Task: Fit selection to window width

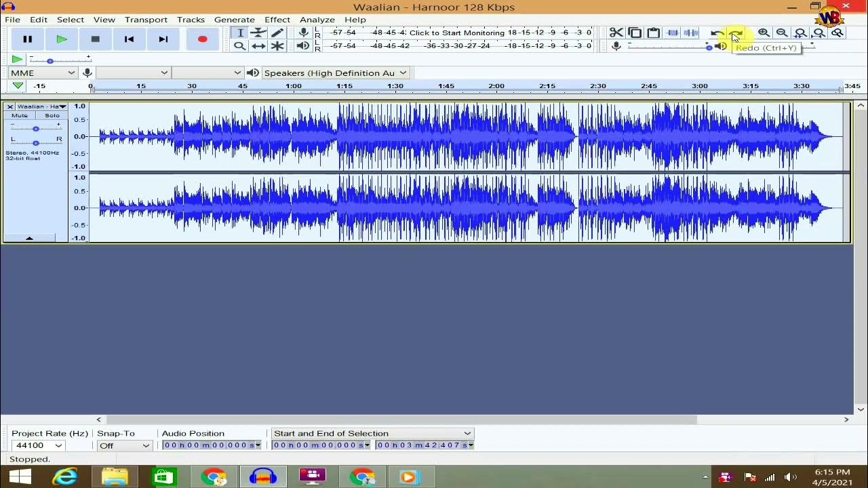Action: [x=800, y=33]
